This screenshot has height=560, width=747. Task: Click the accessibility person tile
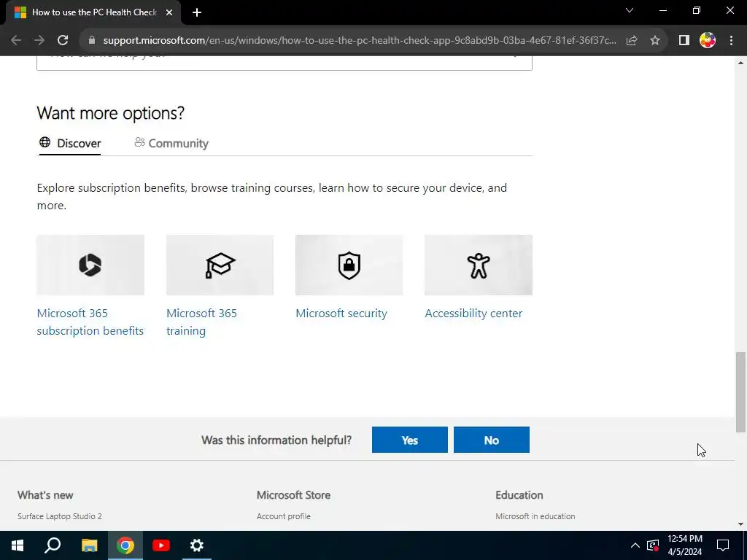[479, 265]
